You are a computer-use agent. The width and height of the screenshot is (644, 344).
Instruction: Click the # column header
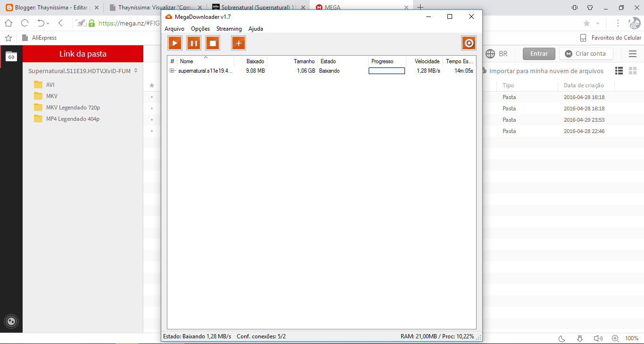[173, 61]
